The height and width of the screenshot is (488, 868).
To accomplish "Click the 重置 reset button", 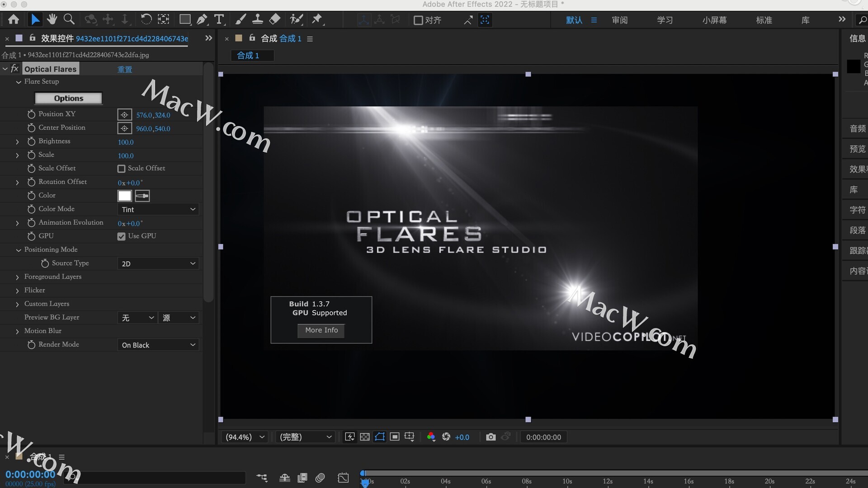I will pyautogui.click(x=123, y=69).
